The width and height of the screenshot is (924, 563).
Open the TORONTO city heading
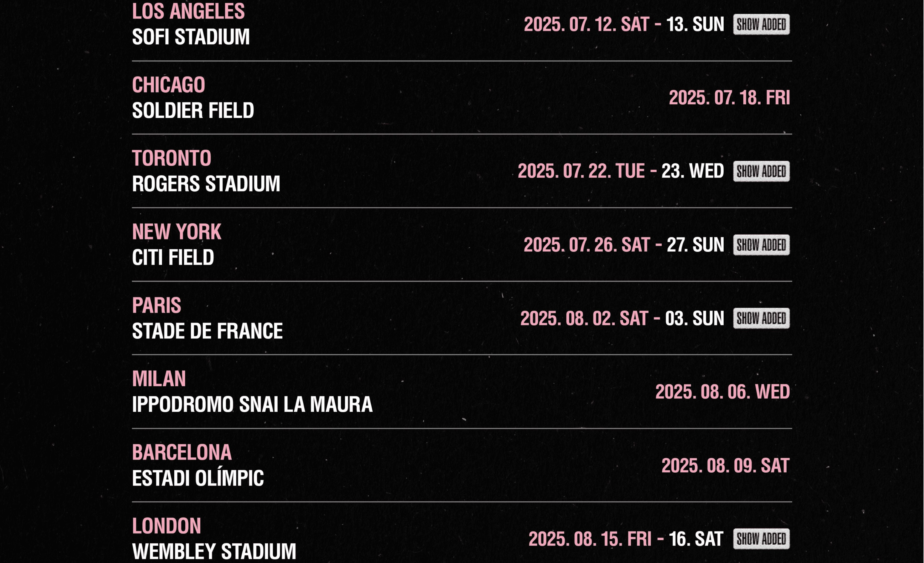click(171, 158)
